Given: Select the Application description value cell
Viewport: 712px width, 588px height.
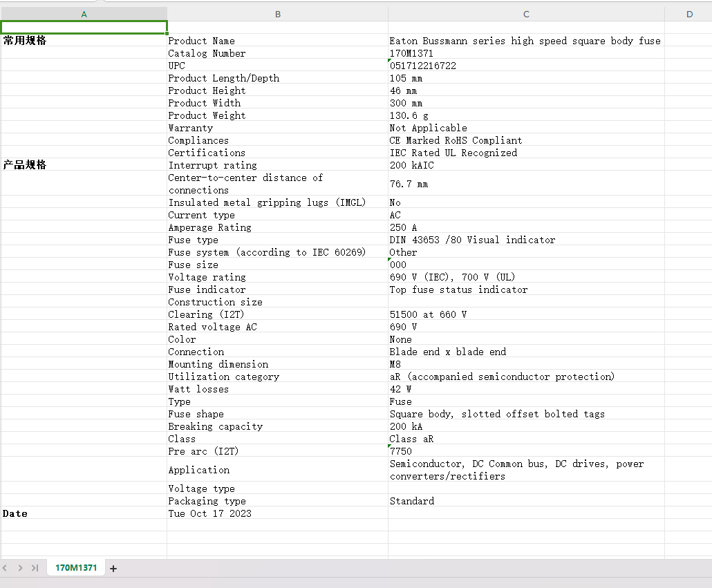Looking at the screenshot, I should click(526, 470).
